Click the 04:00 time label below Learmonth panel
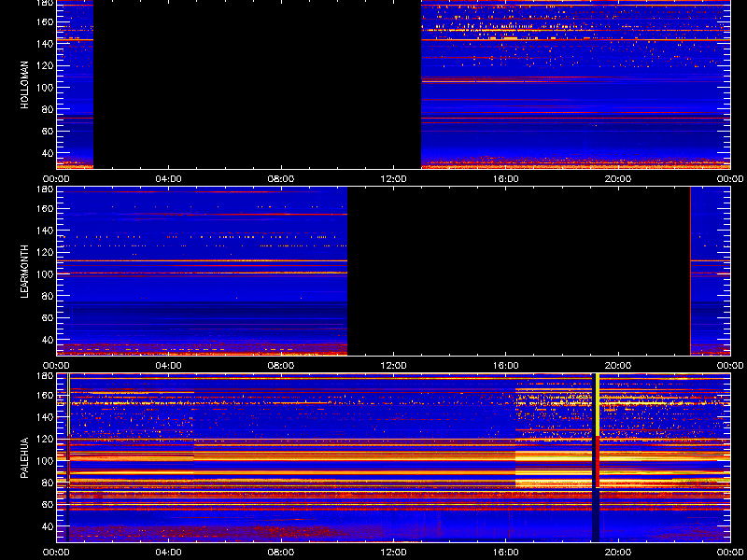The width and height of the screenshot is (747, 560). (169, 366)
